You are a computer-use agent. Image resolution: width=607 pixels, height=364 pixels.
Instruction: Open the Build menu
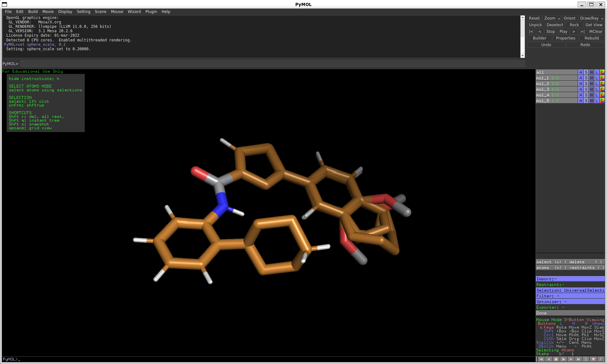(33, 12)
